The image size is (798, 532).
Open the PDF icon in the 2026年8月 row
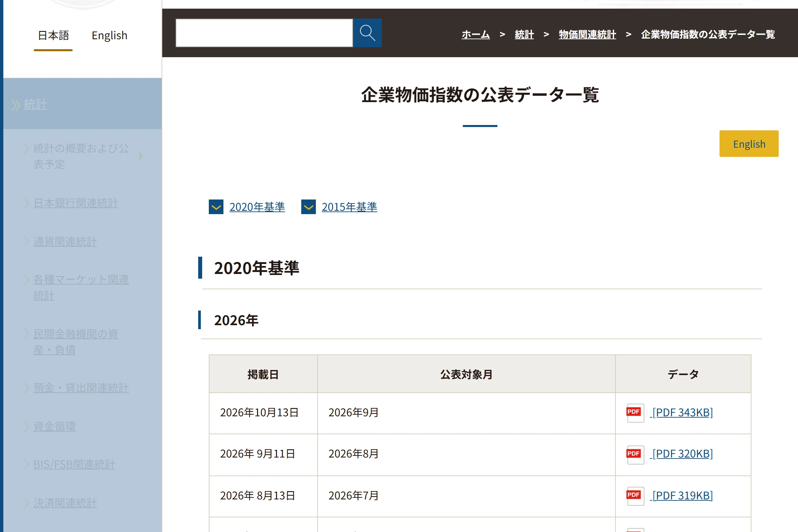[635, 455]
